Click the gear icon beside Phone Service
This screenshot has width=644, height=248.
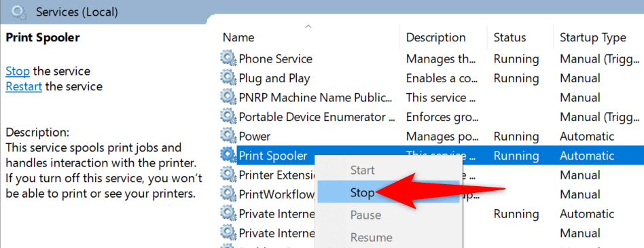(228, 58)
